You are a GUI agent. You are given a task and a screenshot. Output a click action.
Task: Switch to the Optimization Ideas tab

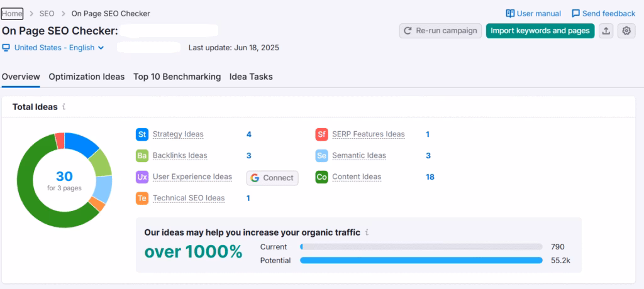coord(87,77)
